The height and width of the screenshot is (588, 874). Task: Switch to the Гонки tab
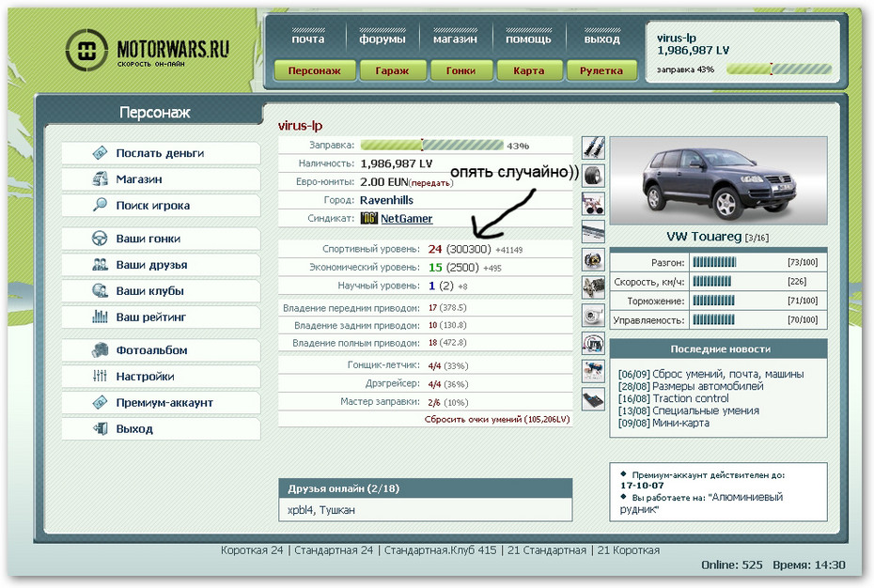[x=461, y=70]
